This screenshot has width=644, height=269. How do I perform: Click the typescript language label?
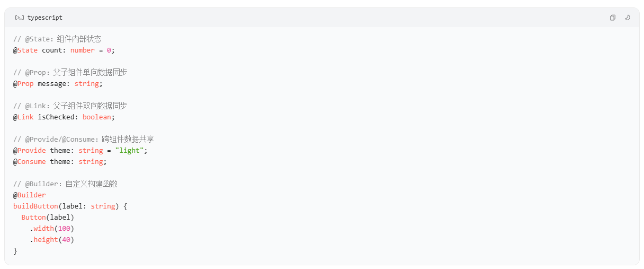tap(45, 18)
